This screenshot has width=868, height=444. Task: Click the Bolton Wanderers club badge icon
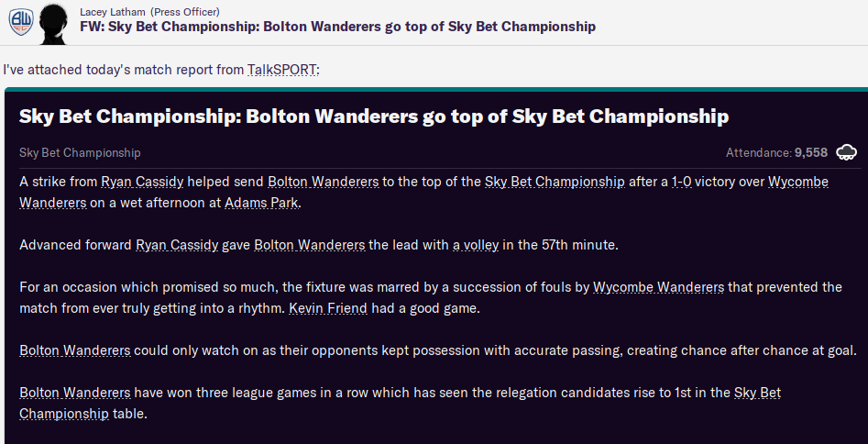[x=18, y=18]
